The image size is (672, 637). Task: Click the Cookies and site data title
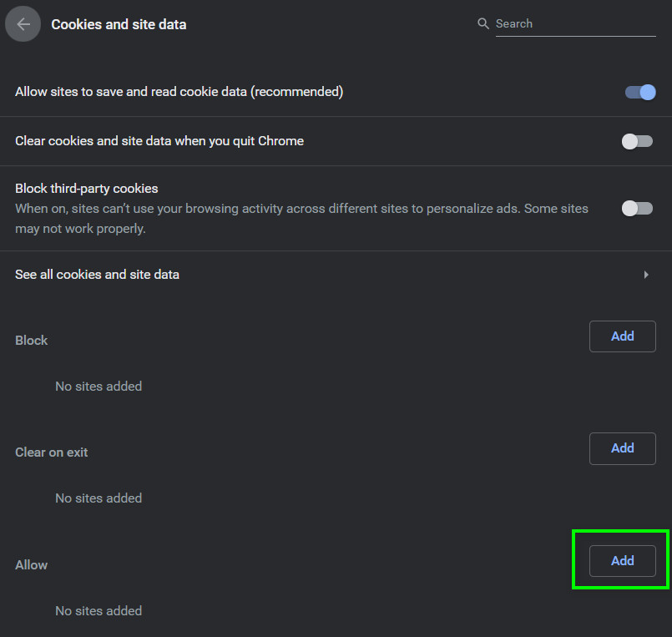click(119, 24)
